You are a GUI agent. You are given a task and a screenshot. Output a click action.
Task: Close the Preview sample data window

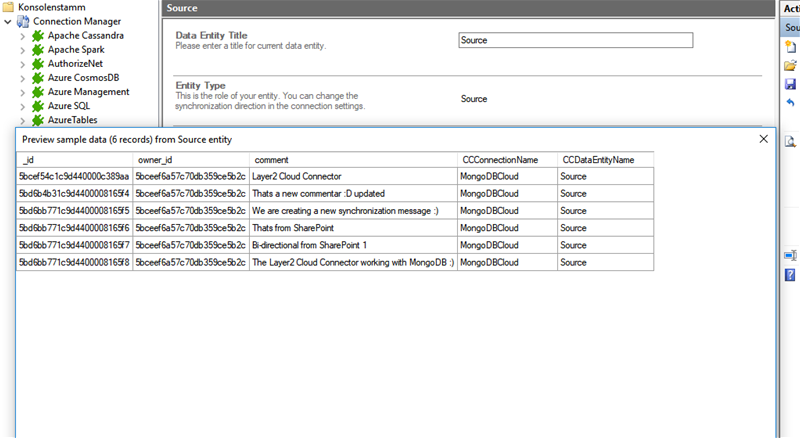pos(765,139)
